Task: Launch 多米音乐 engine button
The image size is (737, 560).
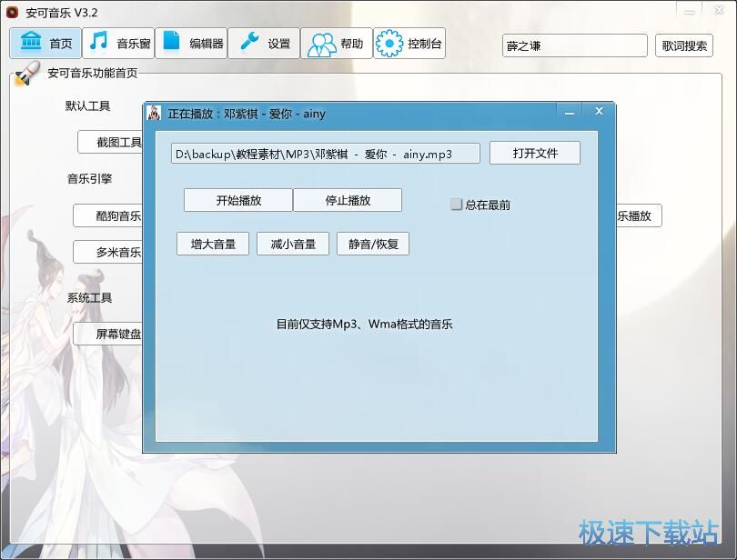Action: [x=108, y=252]
